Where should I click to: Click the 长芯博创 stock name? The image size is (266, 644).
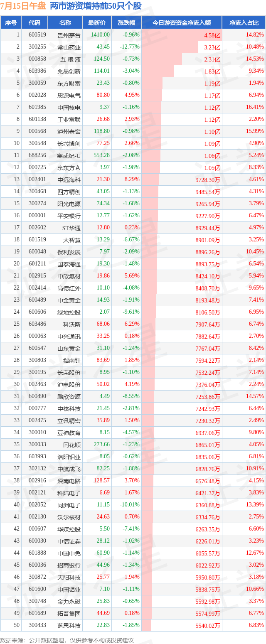pos(69,144)
